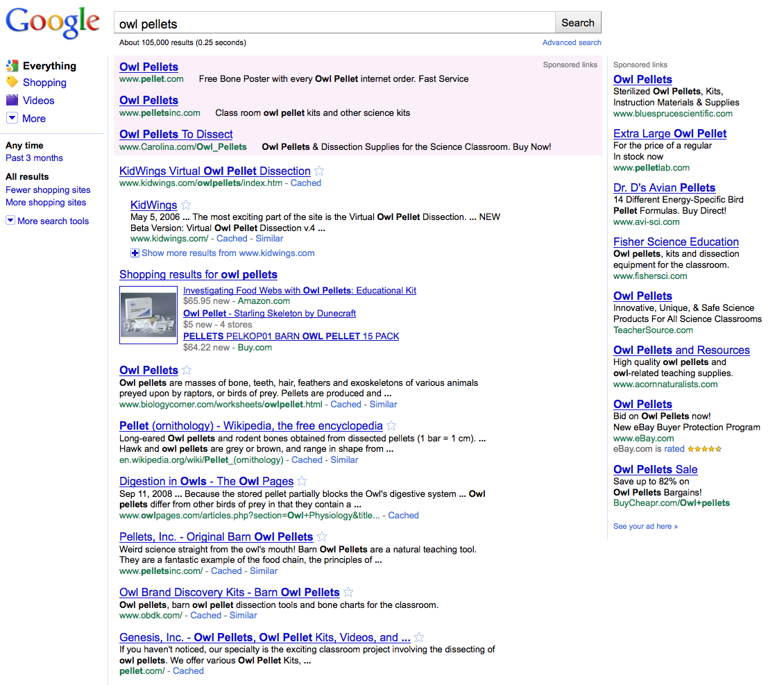784x685 pixels.
Task: Open Pellets, Inc. Original Barn Owl Pellets link
Action: click(x=216, y=536)
